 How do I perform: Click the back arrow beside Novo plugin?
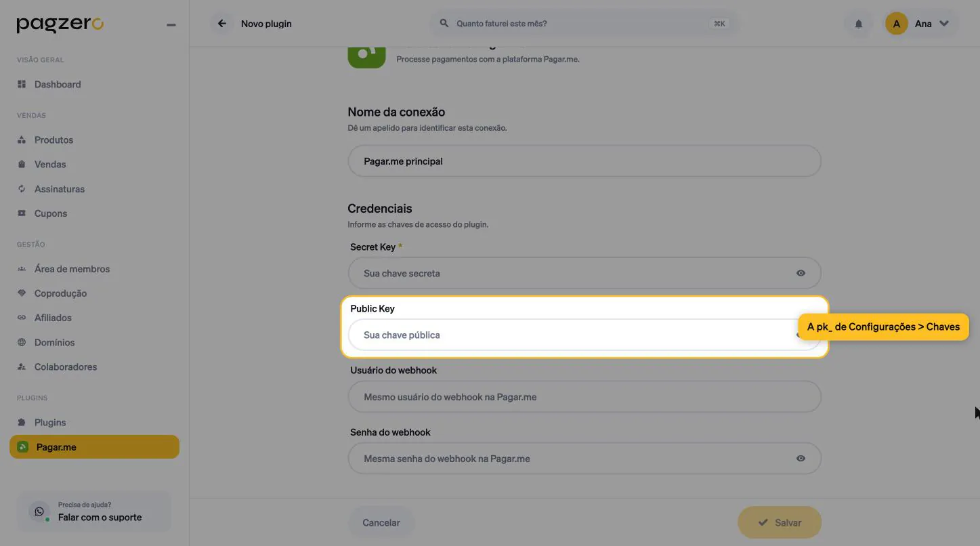[x=221, y=24]
